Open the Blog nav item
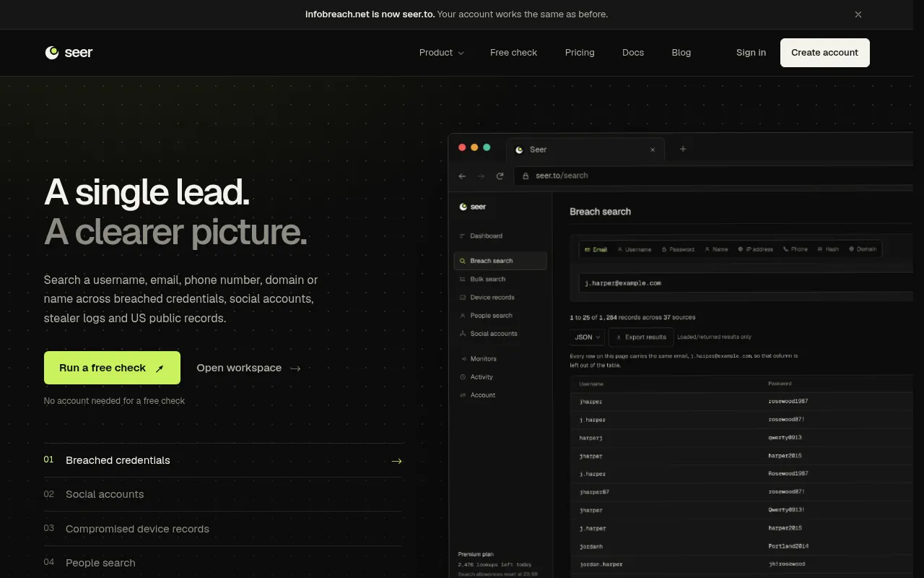This screenshot has width=924, height=578. click(x=681, y=53)
